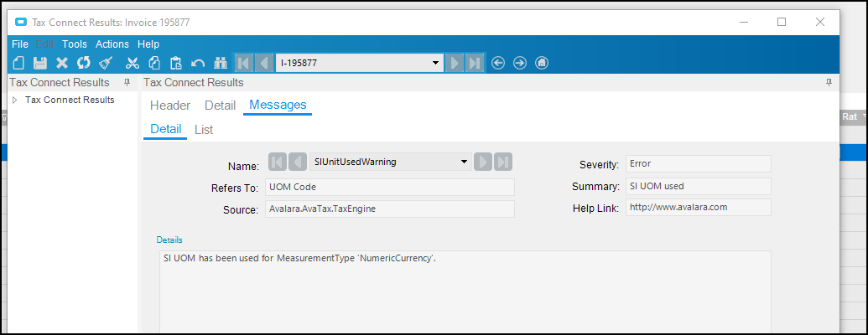Open the I-195877 record dropdown
Viewport: 868px width, 335px height.
coord(435,63)
